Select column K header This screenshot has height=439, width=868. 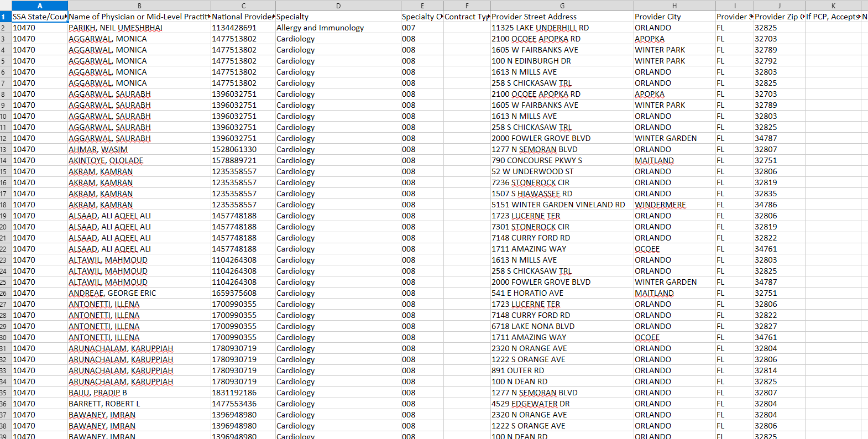[833, 6]
